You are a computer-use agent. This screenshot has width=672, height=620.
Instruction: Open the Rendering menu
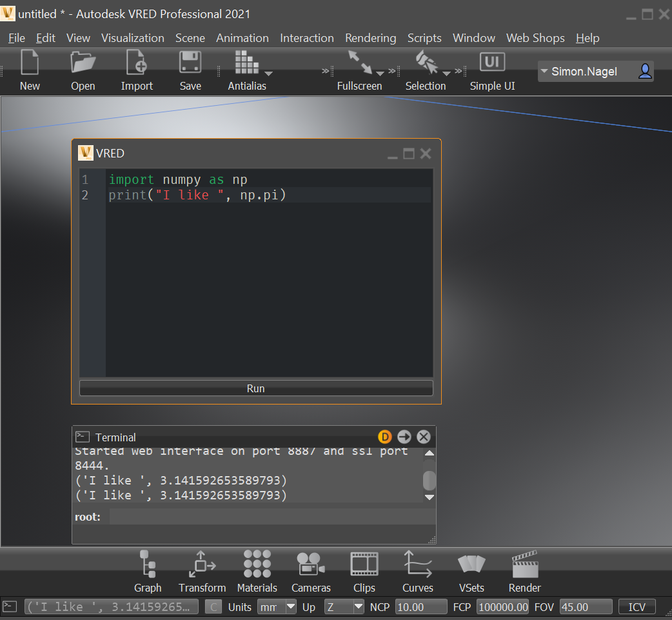click(370, 38)
